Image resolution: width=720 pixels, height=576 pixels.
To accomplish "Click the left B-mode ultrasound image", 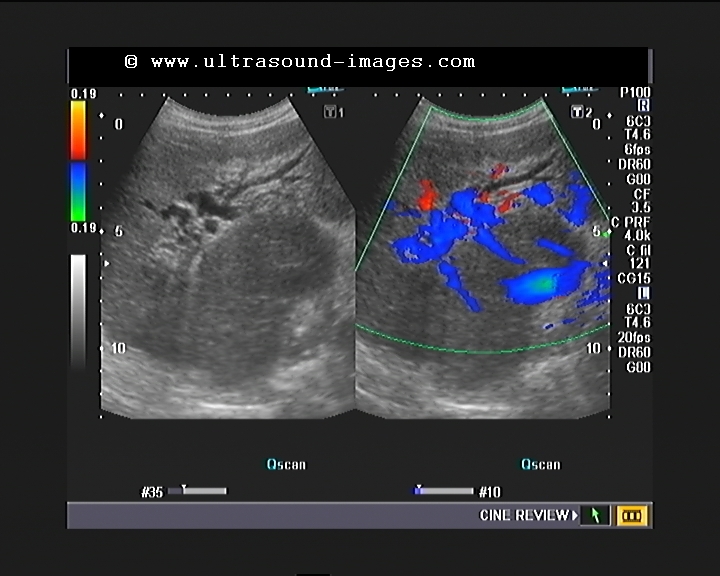I will (228, 257).
